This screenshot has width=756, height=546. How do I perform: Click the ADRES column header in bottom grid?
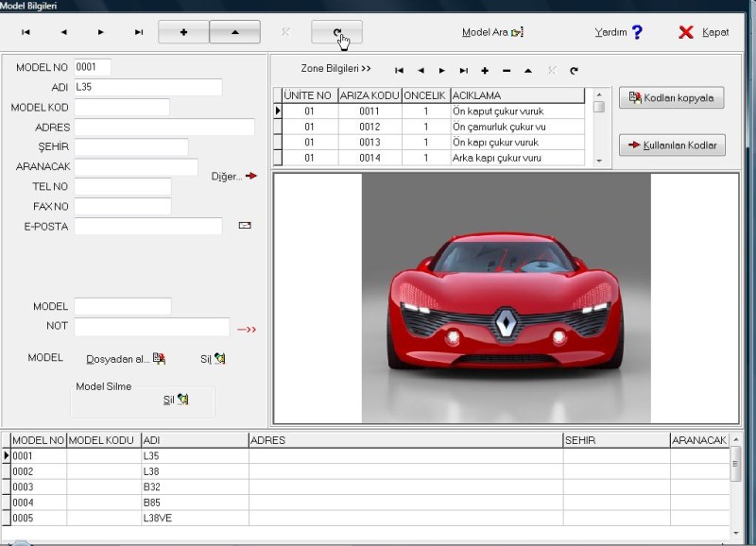[405, 440]
